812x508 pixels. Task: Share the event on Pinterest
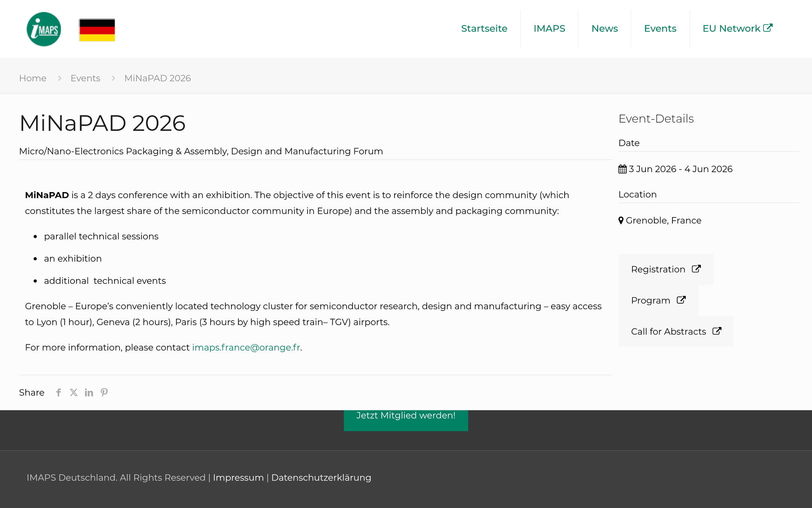[104, 393]
